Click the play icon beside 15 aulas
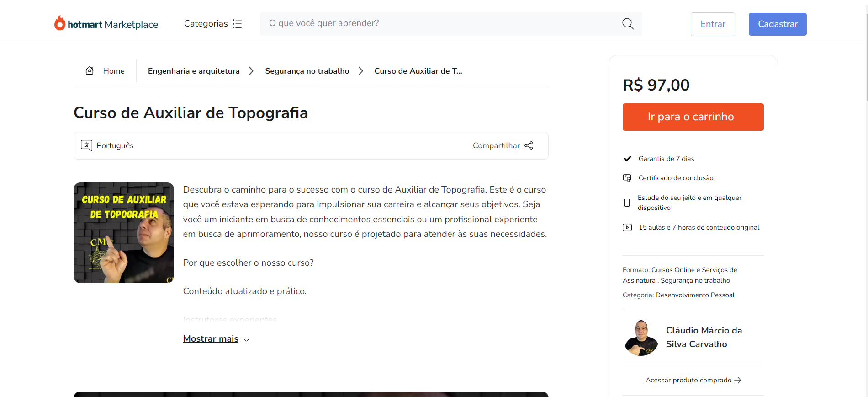This screenshot has width=868, height=397. pyautogui.click(x=627, y=227)
